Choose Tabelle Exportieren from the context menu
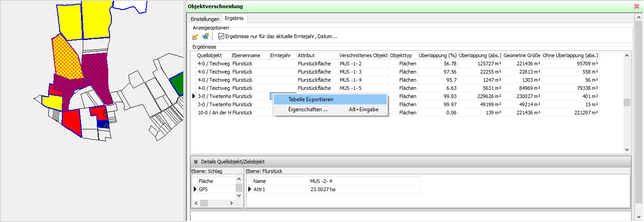Image resolution: width=644 pixels, height=222 pixels. pos(311,99)
